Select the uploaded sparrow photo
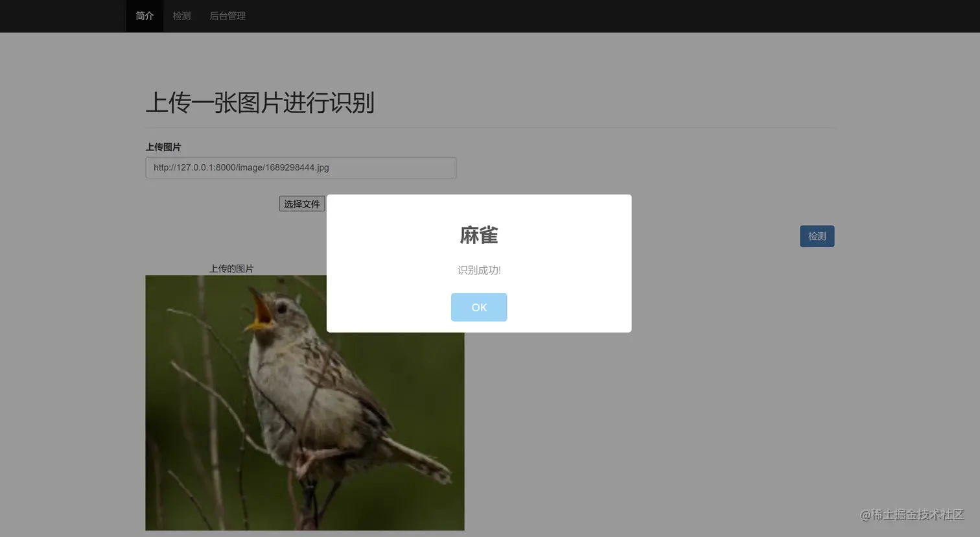The width and height of the screenshot is (980, 537). (305, 422)
